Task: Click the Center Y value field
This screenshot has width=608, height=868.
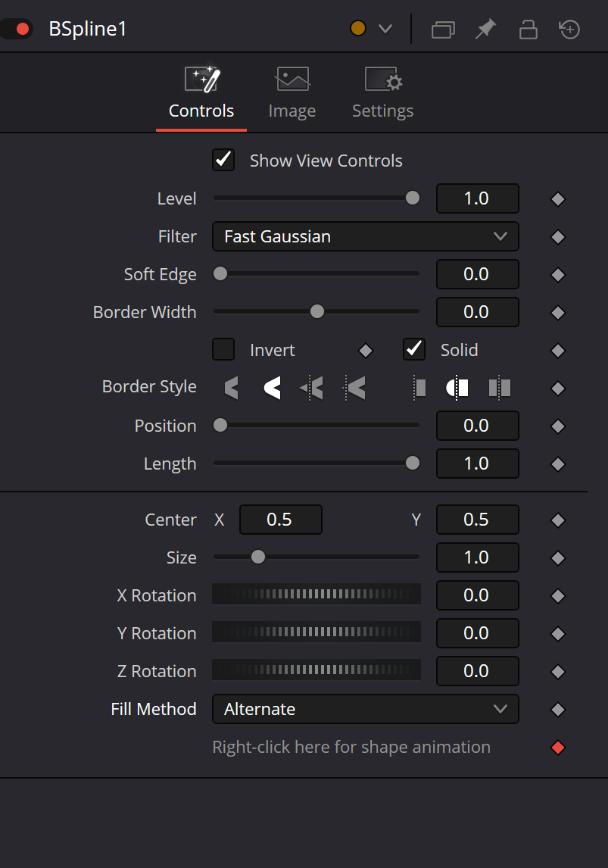Action: pyautogui.click(x=478, y=520)
